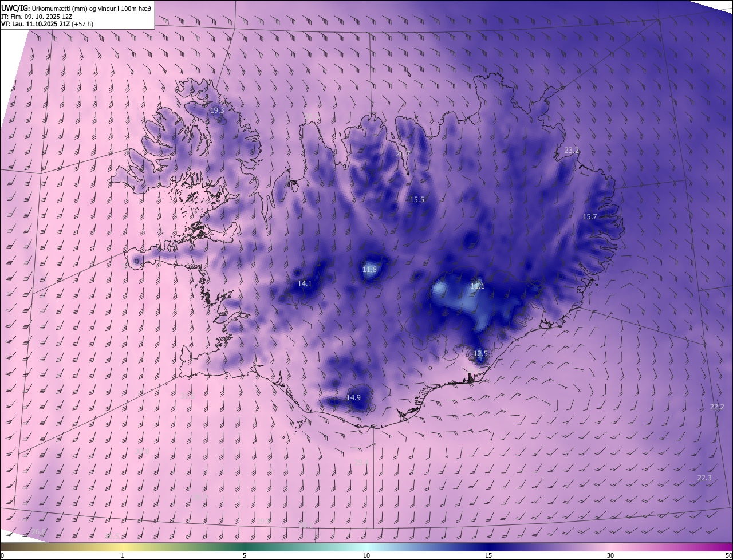Click the 'VT: Lau. 11.10.2025 21Z (+57 h)' line
This screenshot has width=733, height=560.
(x=47, y=24)
